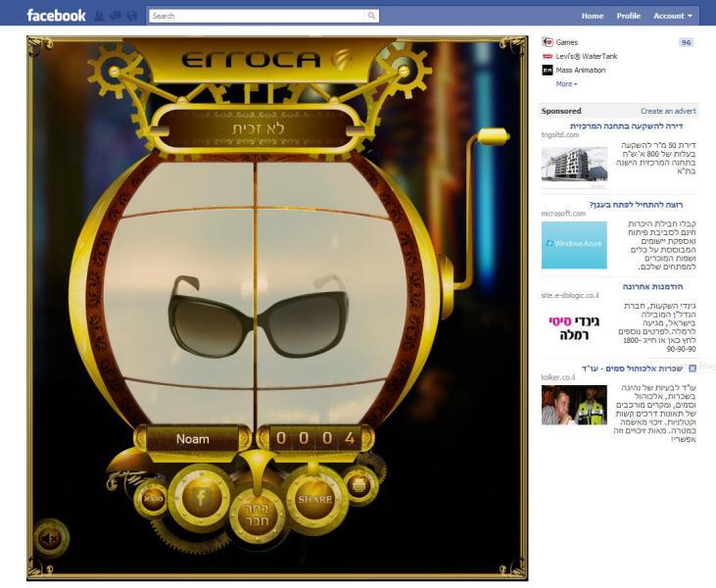Go to Home in top navigation
716x588 pixels.
[593, 16]
